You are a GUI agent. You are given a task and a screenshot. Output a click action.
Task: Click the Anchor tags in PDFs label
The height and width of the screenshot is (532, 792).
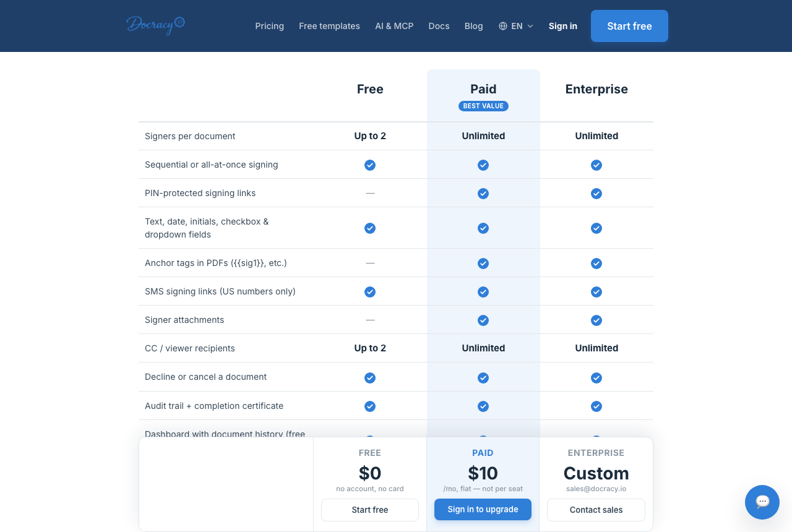[x=216, y=263]
